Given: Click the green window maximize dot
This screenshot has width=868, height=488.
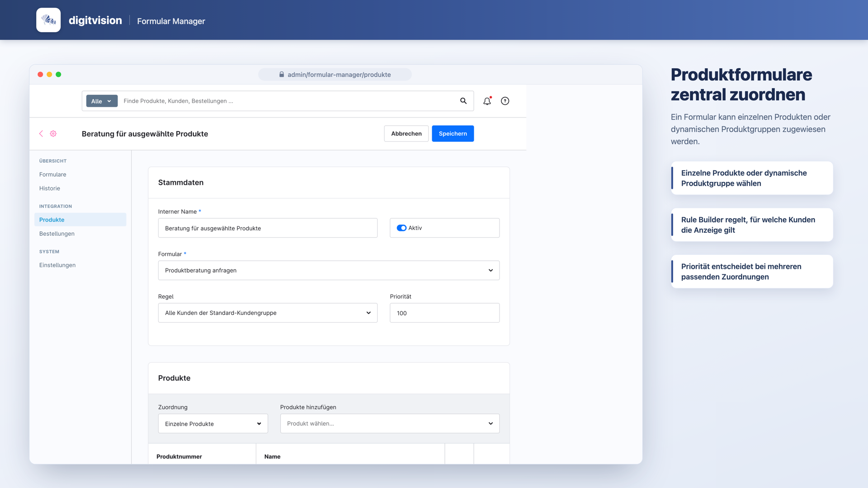Looking at the screenshot, I should (x=58, y=75).
